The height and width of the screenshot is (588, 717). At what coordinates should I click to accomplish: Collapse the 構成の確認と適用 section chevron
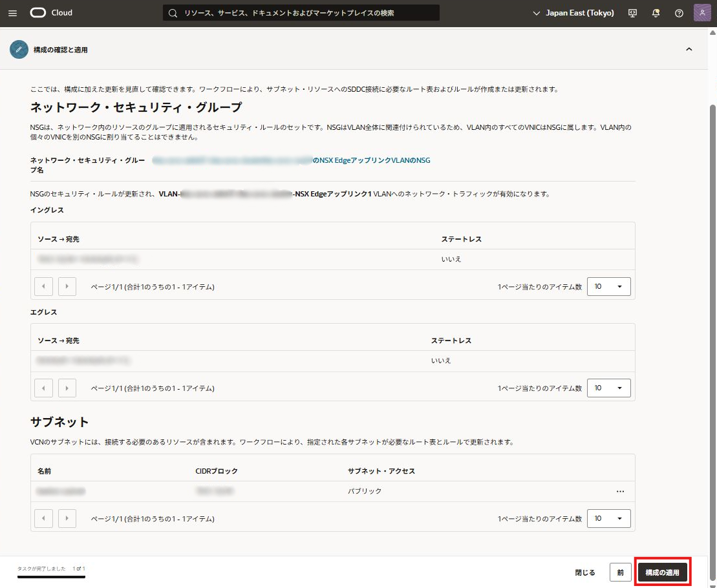[689, 50]
